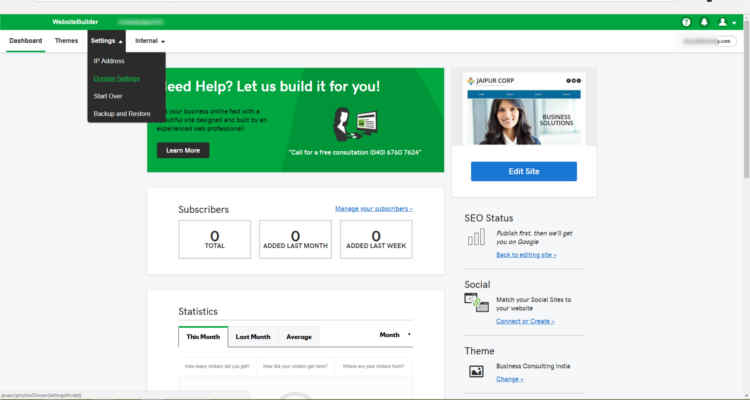Select IP Address from Settings menu

109,60
